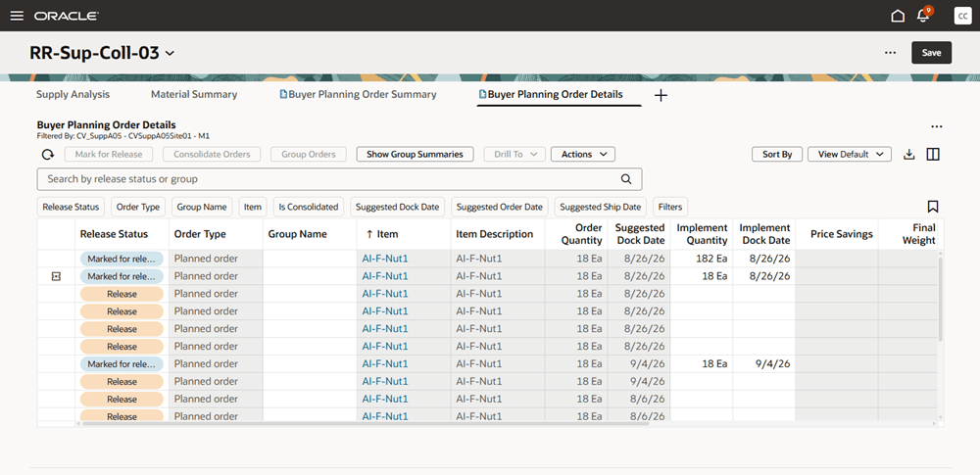The width and height of the screenshot is (980, 475).
Task: Open the hamburger navigation menu
Action: click(17, 16)
